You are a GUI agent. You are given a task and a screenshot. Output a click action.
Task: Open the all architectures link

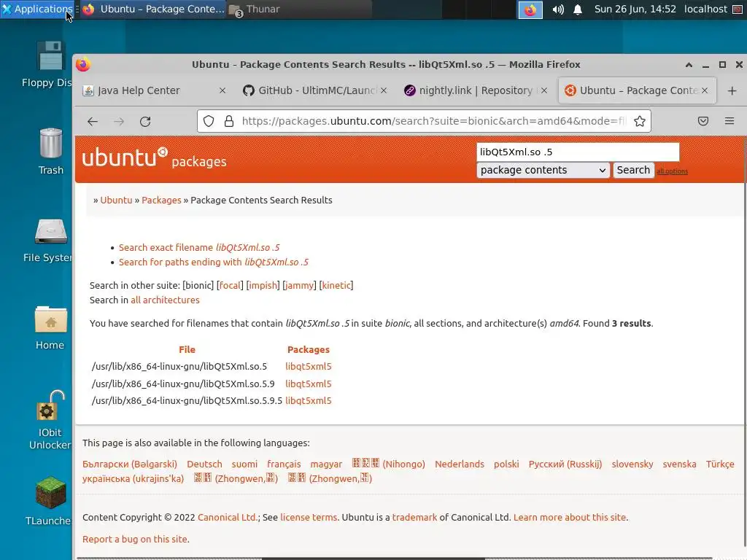pos(166,300)
